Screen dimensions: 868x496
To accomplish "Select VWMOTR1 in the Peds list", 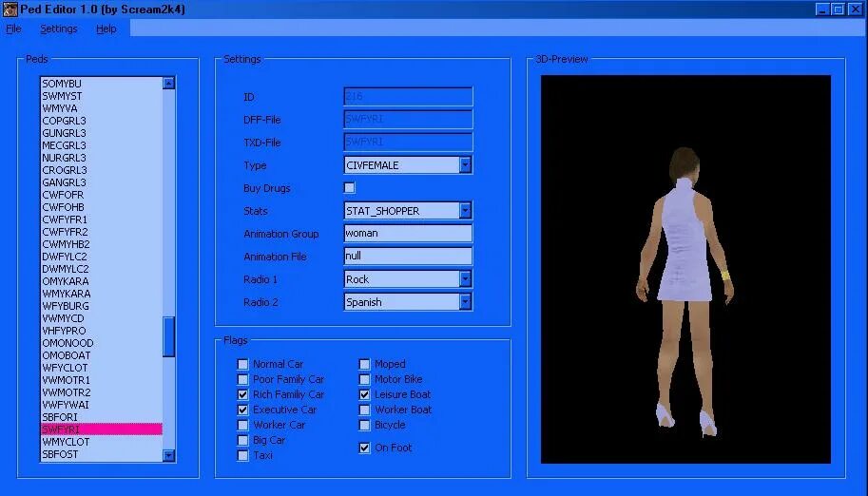I will [x=102, y=380].
